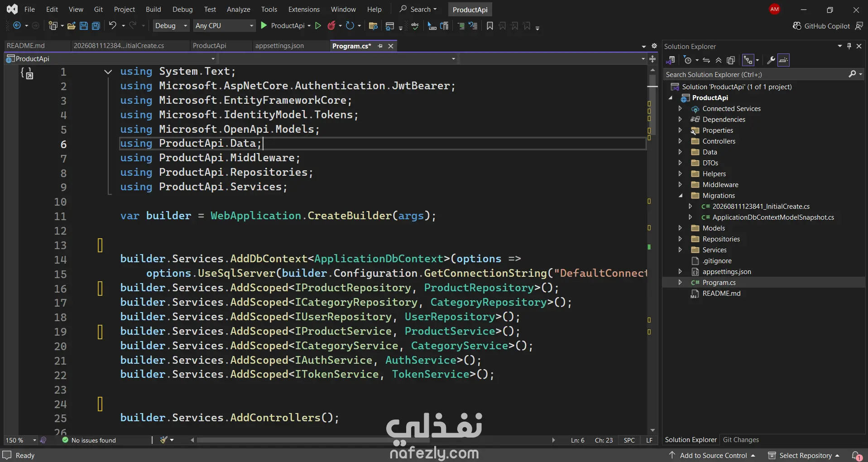Screen dimensions: 868x462
Task: Click Collapse All icon in Solution Explorer
Action: click(x=719, y=60)
